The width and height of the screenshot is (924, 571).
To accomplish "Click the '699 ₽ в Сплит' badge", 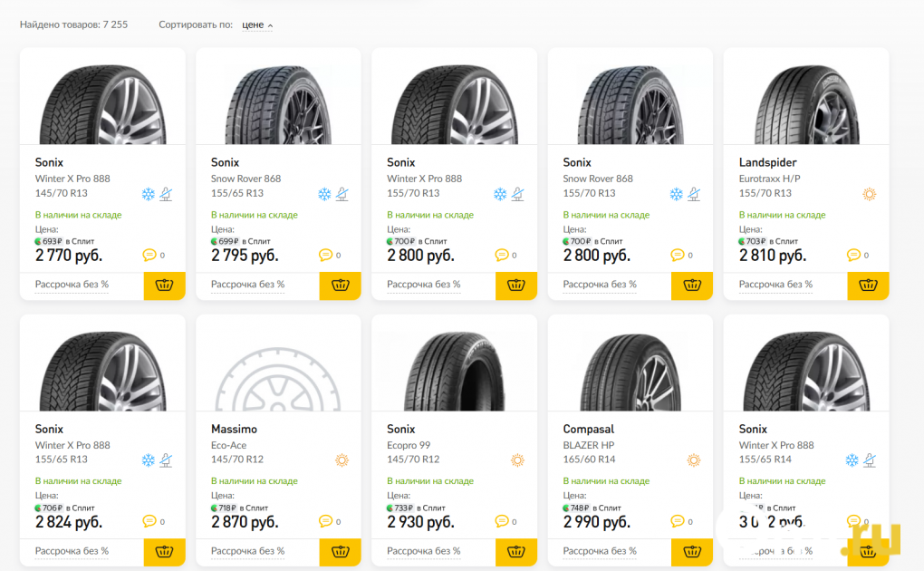I will point(240,241).
